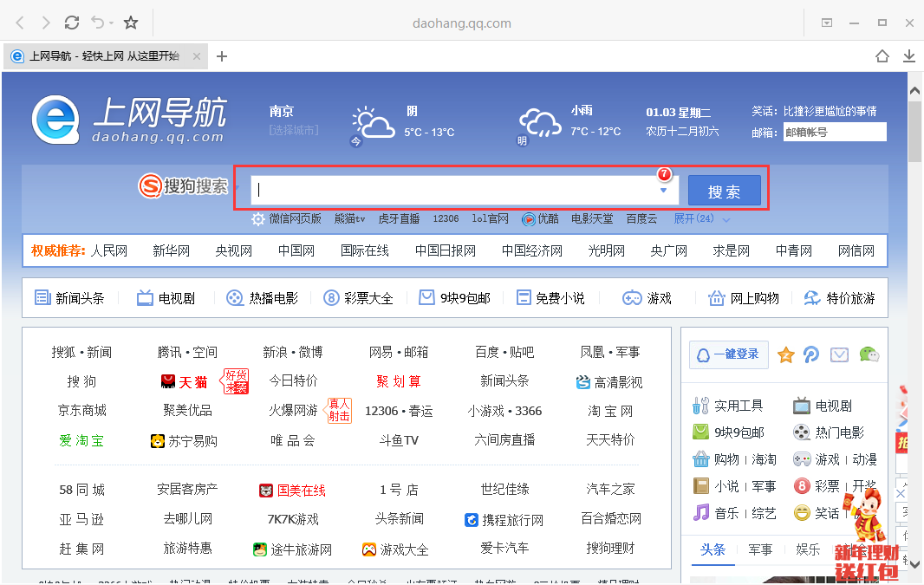The image size is (924, 585).
Task: Bookmark this page with the star icon
Action: (131, 23)
